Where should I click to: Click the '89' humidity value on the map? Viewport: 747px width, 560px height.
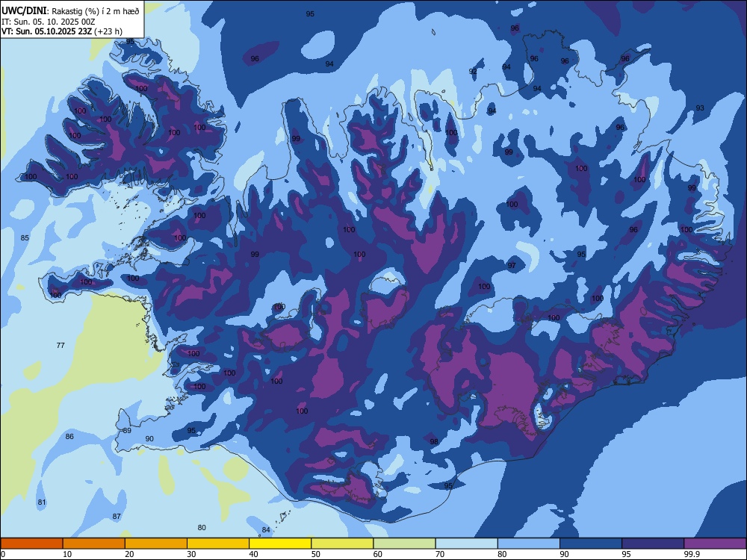[x=127, y=431]
